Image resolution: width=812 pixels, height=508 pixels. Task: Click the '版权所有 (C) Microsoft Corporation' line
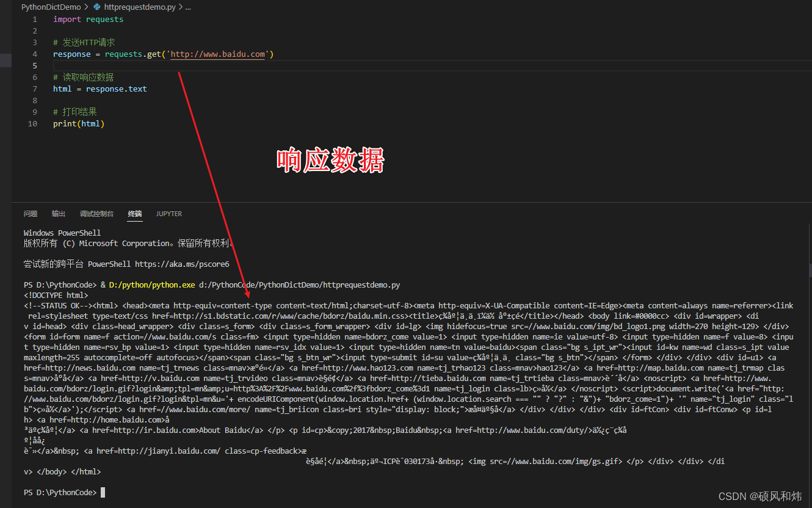click(x=129, y=244)
